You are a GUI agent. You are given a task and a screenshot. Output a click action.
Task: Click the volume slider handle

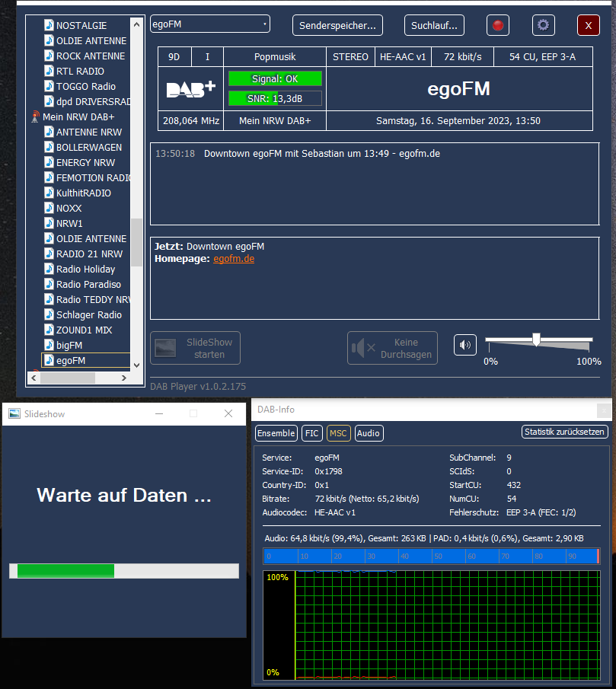point(537,340)
